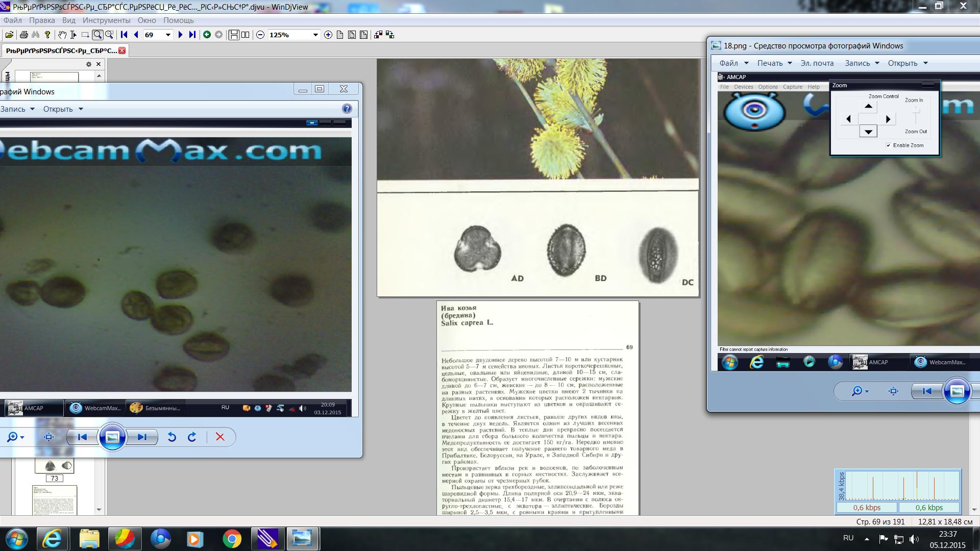Open the Вид menu

tap(68, 20)
